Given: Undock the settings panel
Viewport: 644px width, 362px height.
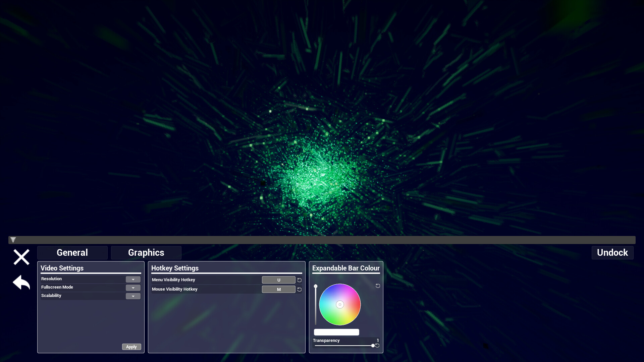Looking at the screenshot, I should pos(612,252).
